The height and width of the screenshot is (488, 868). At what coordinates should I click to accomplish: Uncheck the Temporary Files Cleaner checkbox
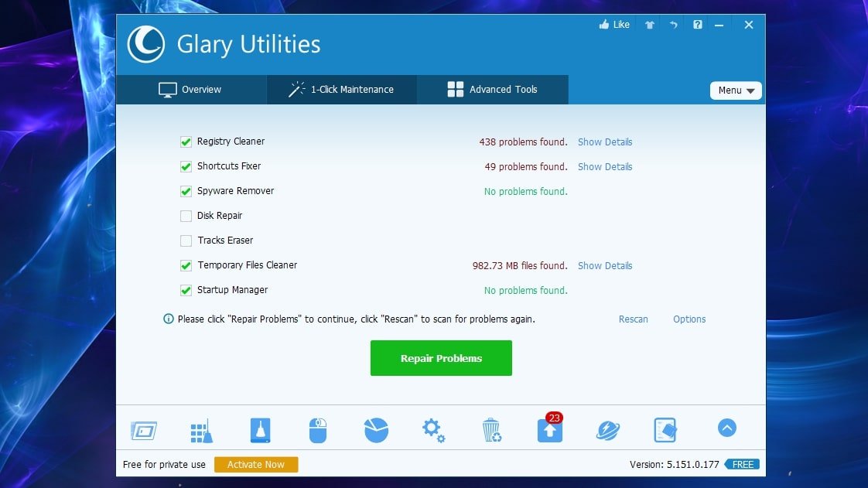click(186, 265)
